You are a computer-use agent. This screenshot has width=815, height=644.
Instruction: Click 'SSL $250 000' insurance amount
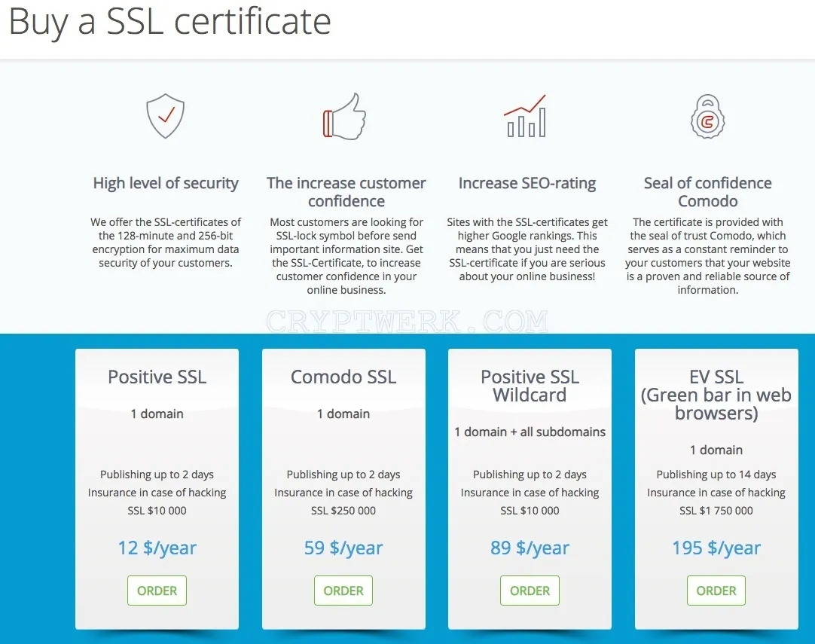point(343,511)
